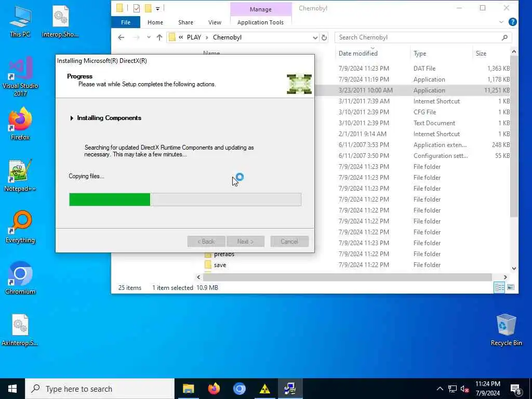Open network status tray icon

[x=453, y=389]
